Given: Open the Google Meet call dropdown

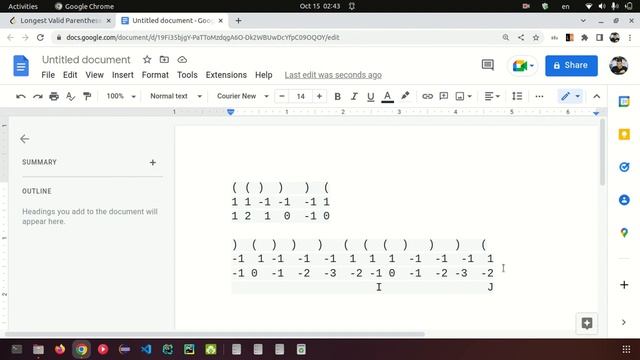Looking at the screenshot, I should [x=522, y=66].
